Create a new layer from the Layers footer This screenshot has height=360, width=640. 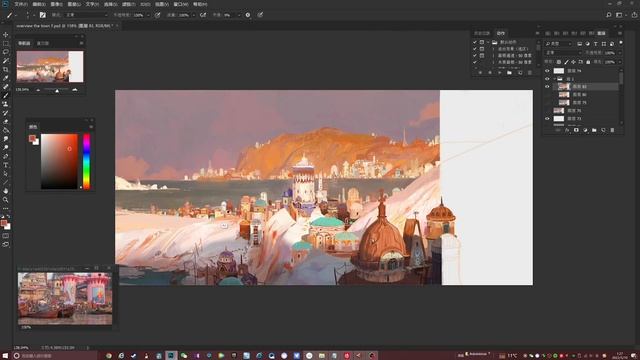603,130
